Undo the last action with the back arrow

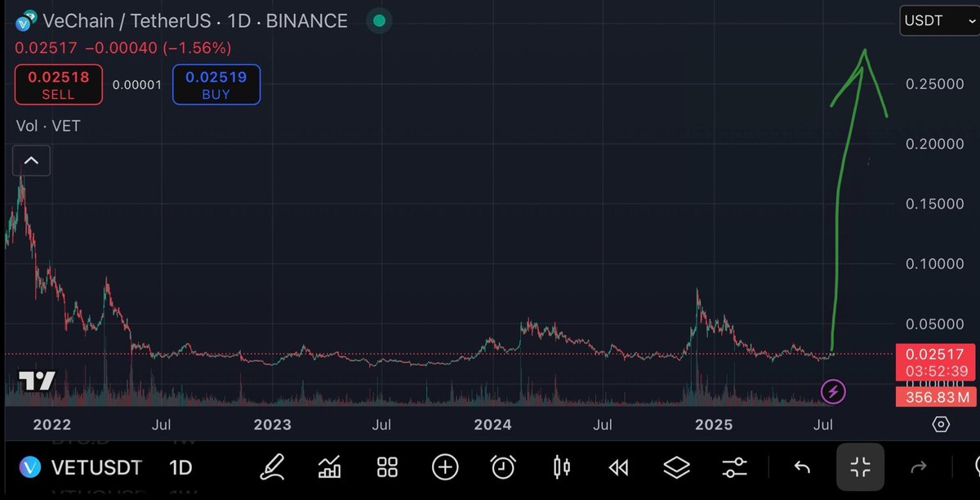click(x=802, y=467)
